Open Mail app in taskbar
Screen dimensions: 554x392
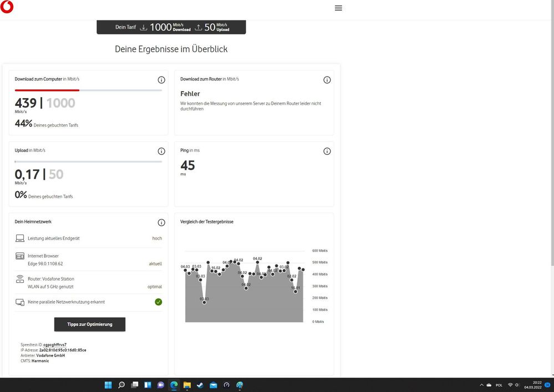[x=214, y=385]
